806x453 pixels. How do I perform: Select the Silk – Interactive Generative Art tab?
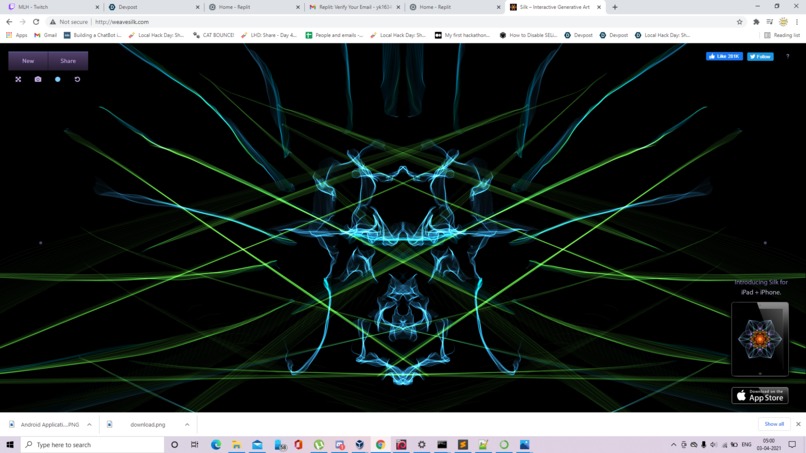pyautogui.click(x=555, y=7)
